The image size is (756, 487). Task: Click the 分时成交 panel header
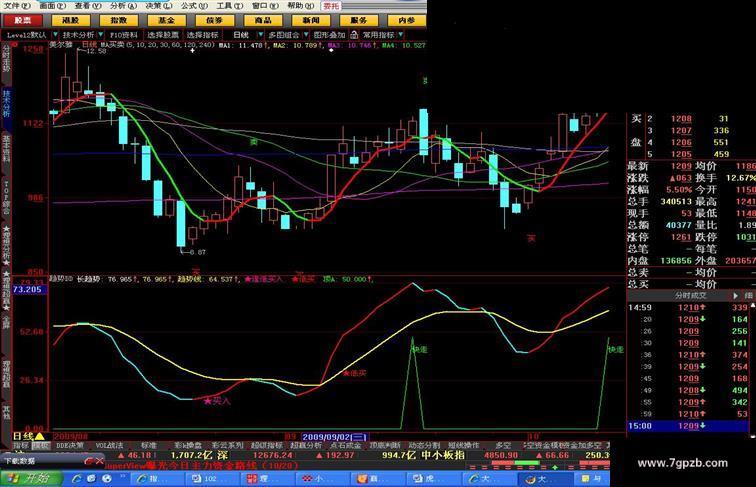click(689, 296)
